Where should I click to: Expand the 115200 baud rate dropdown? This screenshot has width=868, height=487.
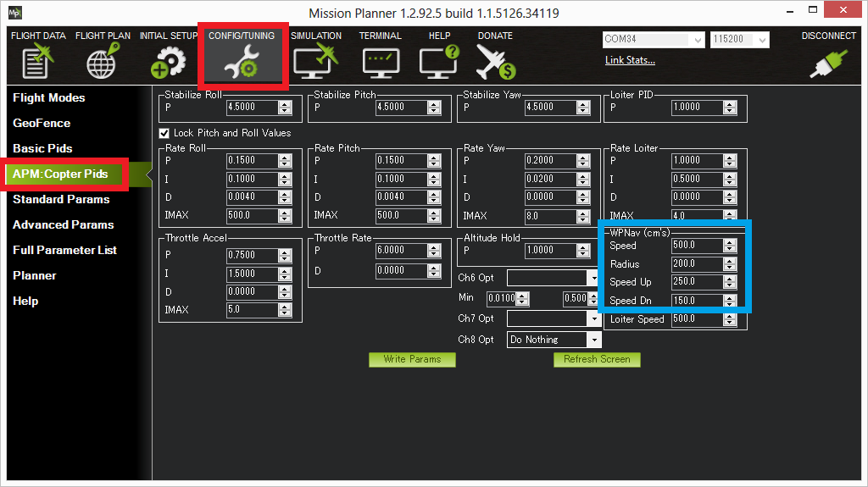[x=762, y=40]
